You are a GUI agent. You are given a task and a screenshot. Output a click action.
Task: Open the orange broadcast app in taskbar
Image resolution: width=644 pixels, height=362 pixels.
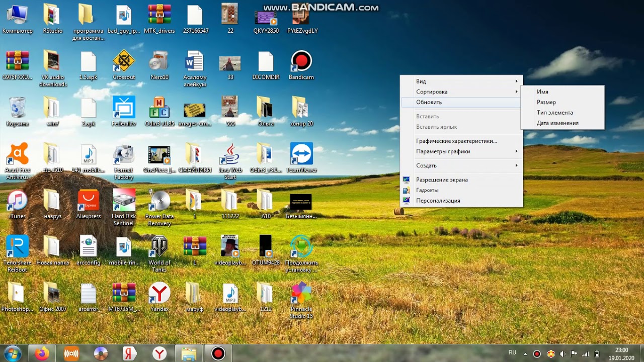(x=71, y=353)
